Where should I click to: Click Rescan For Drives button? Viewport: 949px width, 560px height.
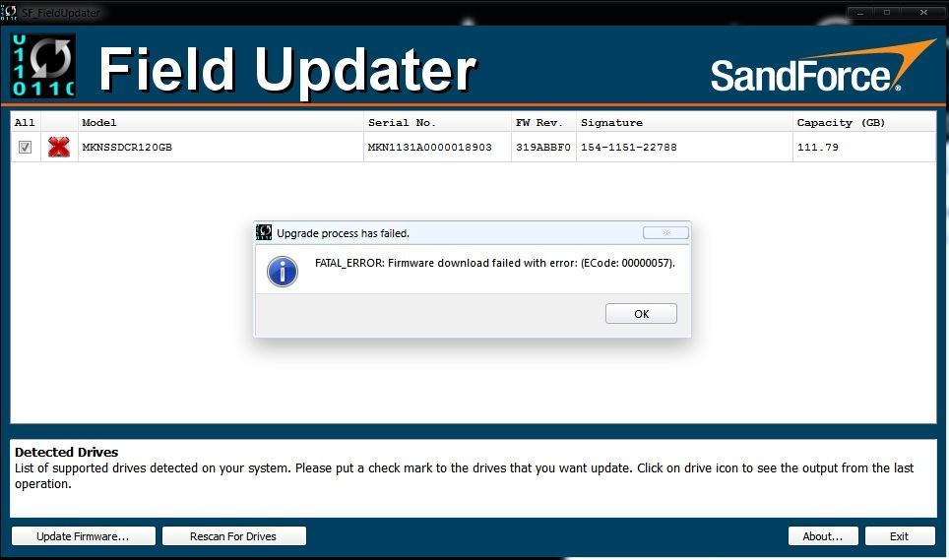pyautogui.click(x=233, y=536)
